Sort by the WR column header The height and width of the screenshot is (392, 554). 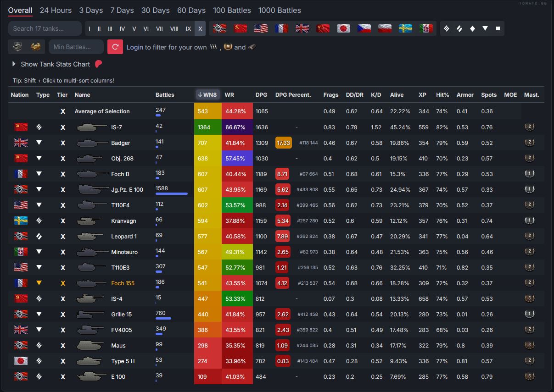pos(229,95)
